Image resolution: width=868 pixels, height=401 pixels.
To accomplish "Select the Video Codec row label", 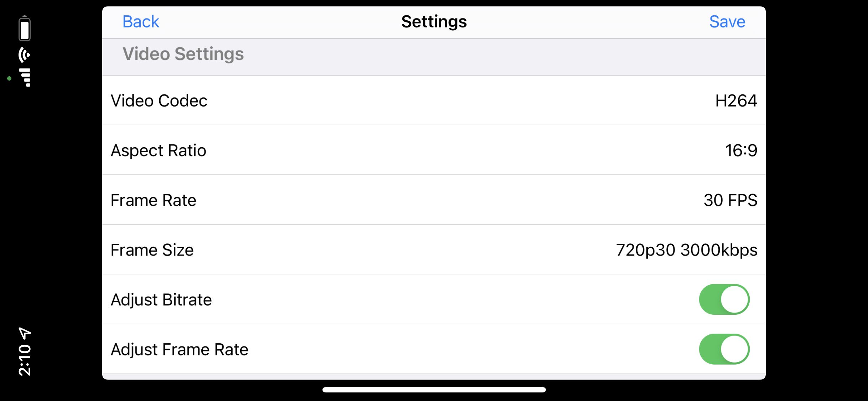I will click(x=159, y=101).
